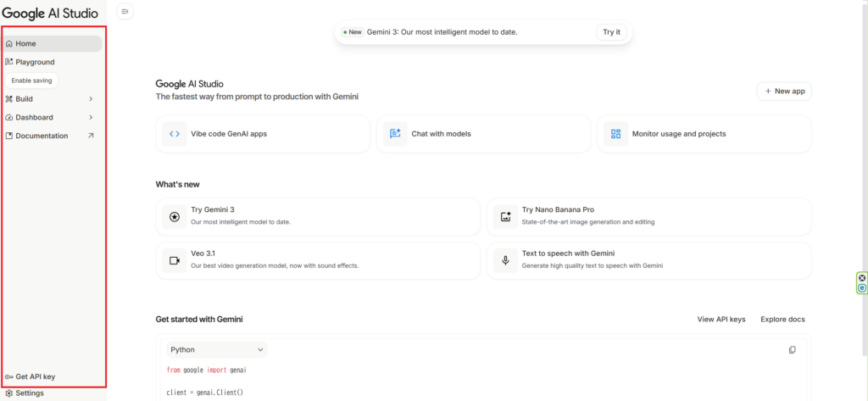Click Try it on Gemini 3 banner
The height and width of the screenshot is (401, 868).
coord(611,32)
